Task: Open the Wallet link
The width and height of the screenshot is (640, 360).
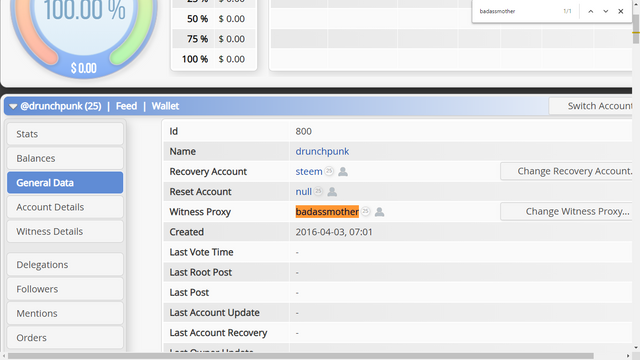Action: 165,106
